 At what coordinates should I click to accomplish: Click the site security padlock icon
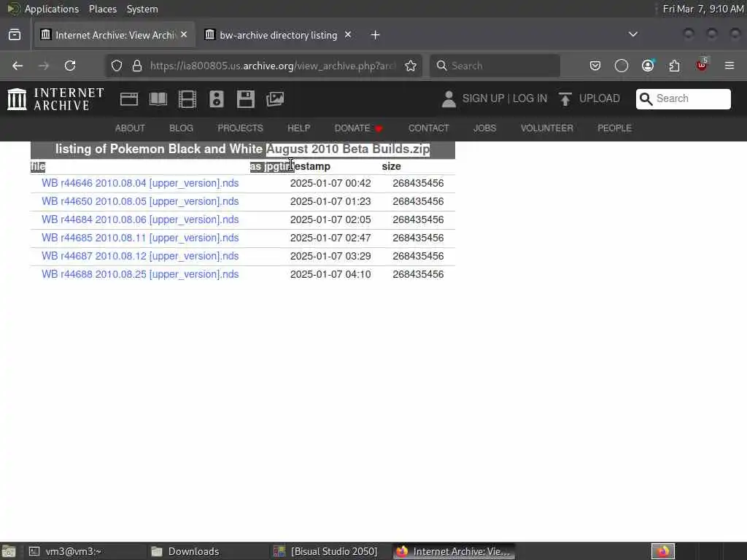(137, 66)
